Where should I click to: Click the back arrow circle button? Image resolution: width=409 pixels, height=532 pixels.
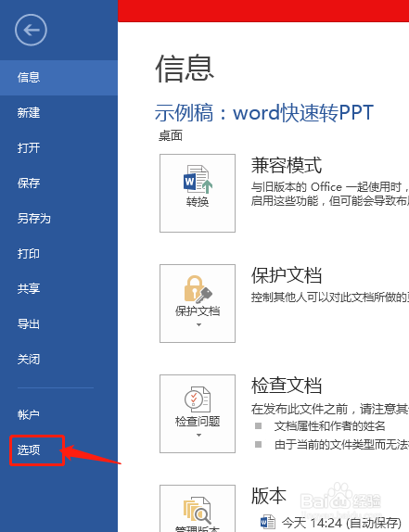31,31
